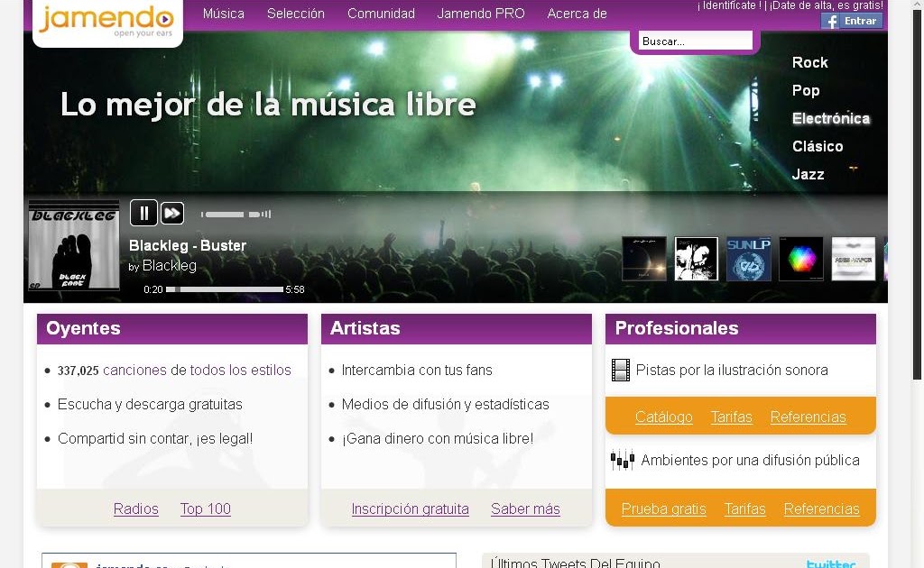Click "Ambientes por una difusión pública" text
The width and height of the screenshot is (924, 568).
[x=750, y=461]
